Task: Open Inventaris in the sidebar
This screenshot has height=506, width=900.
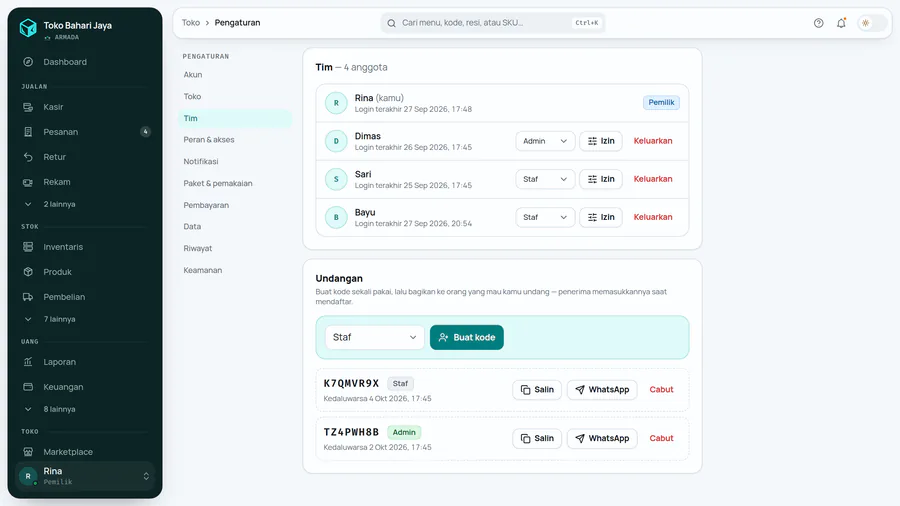Action: point(85,247)
